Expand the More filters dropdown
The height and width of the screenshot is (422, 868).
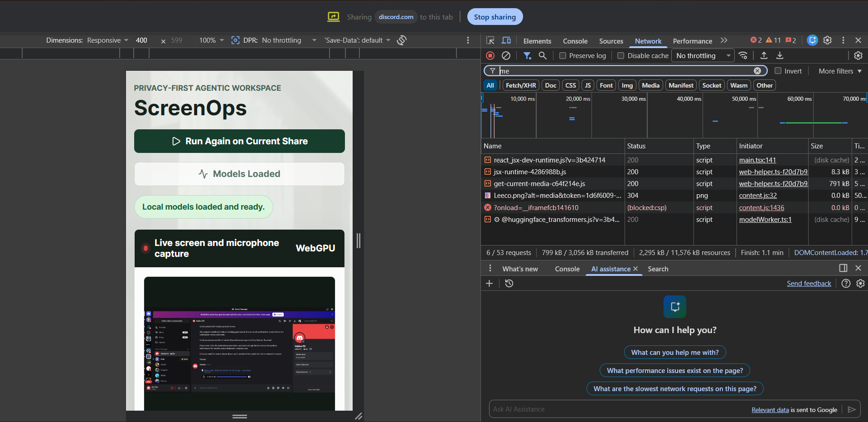point(840,71)
